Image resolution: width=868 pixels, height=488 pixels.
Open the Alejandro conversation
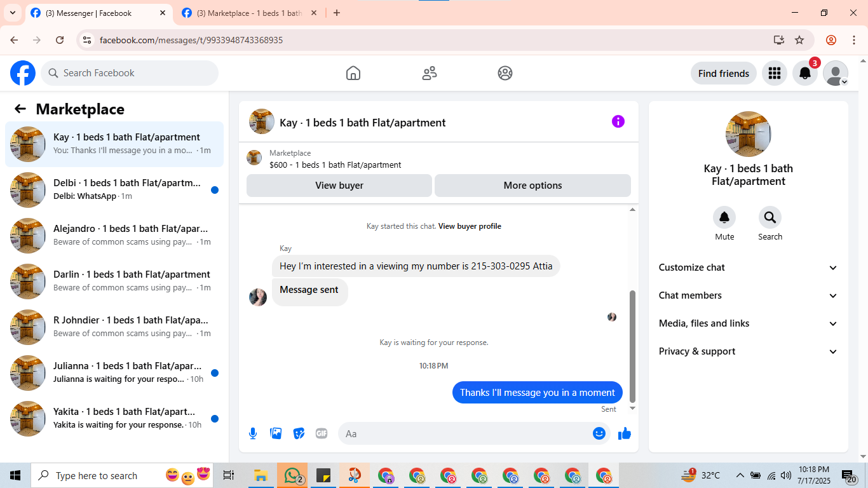[114, 236]
